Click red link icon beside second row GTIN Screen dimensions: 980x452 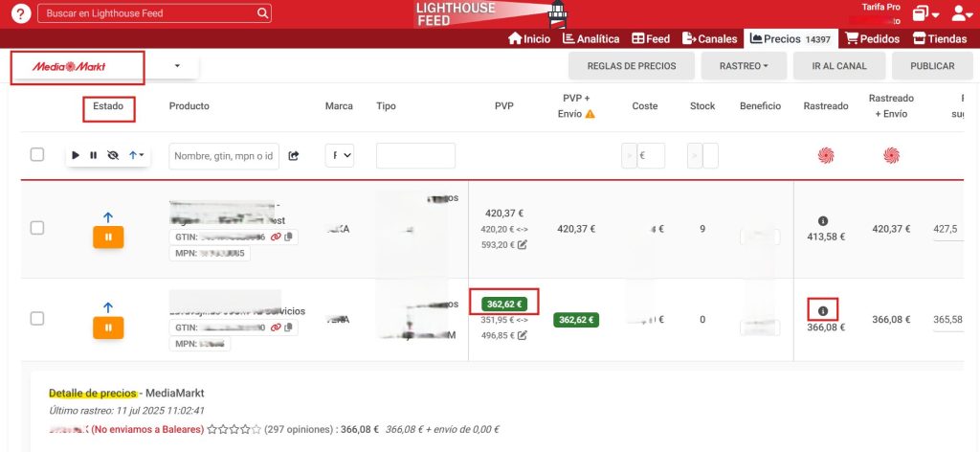tap(275, 327)
